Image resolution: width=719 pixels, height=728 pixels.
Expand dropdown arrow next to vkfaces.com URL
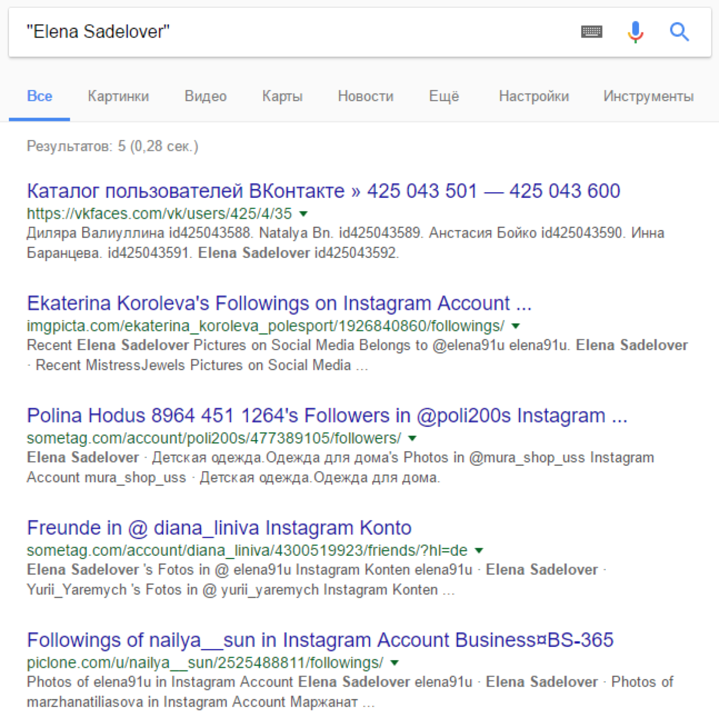point(303,214)
